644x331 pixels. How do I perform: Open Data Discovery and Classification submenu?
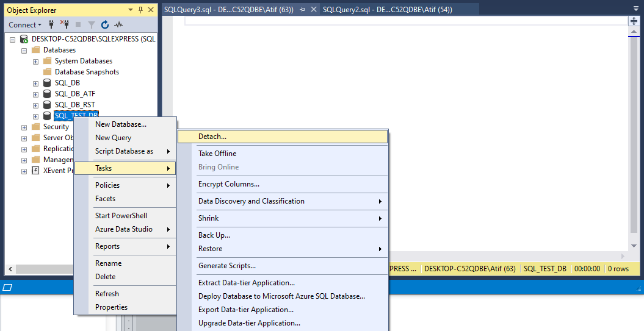283,201
